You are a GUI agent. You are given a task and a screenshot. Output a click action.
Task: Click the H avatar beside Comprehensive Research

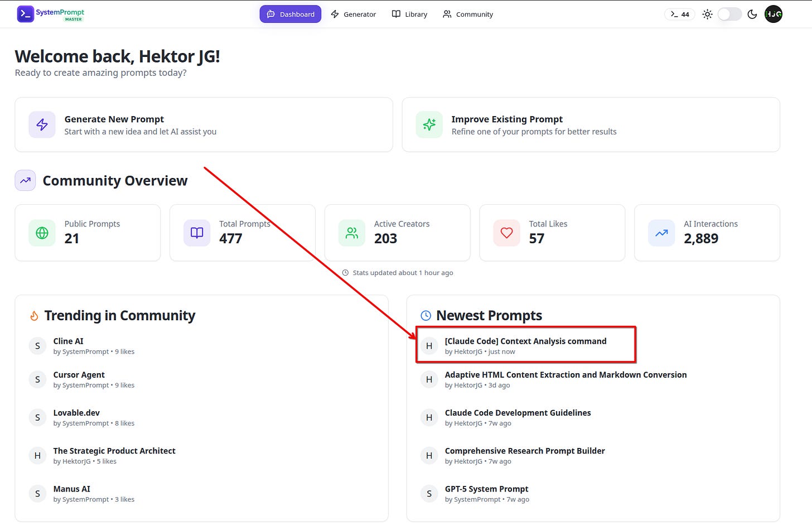(429, 455)
